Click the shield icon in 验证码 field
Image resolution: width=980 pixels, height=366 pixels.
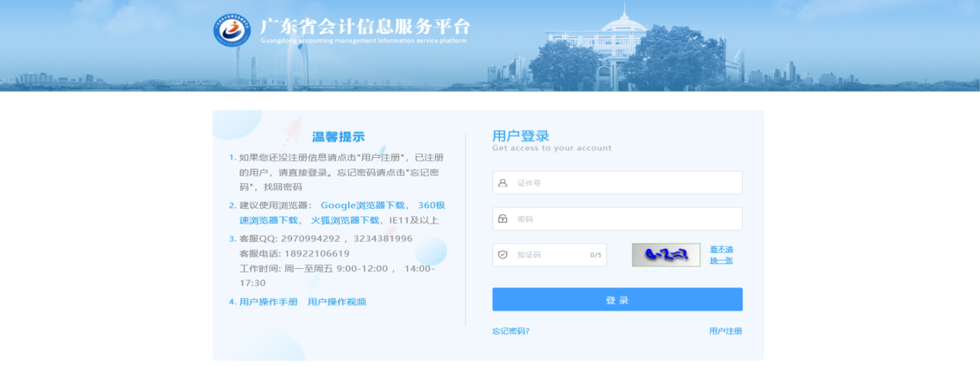point(503,254)
